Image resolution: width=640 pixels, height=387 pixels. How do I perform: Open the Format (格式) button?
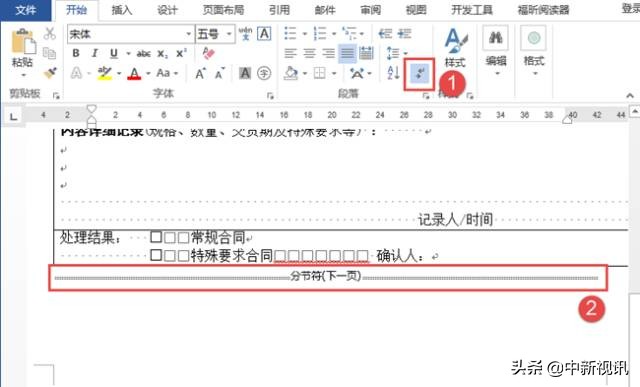(533, 51)
